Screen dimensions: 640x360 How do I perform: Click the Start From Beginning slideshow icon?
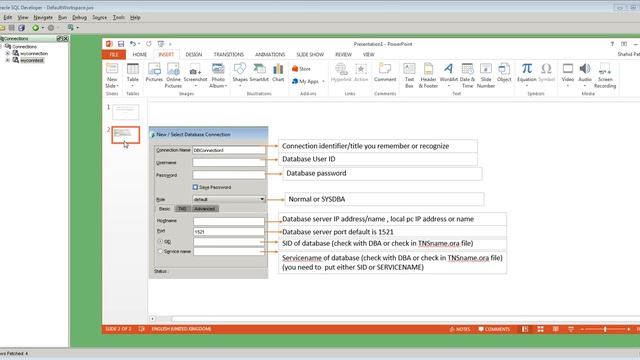point(160,44)
